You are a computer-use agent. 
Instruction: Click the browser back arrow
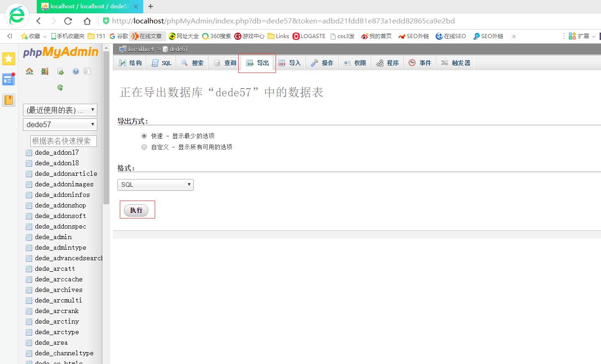click(x=39, y=21)
